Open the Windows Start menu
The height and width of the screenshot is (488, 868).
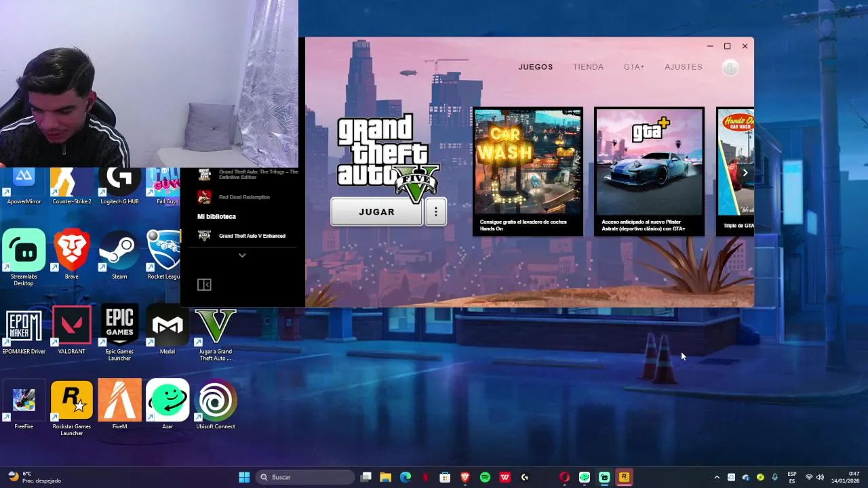tap(244, 477)
